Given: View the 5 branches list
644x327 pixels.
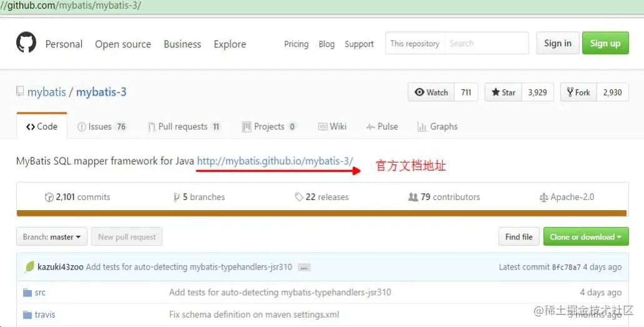Looking at the screenshot, I should tap(199, 197).
